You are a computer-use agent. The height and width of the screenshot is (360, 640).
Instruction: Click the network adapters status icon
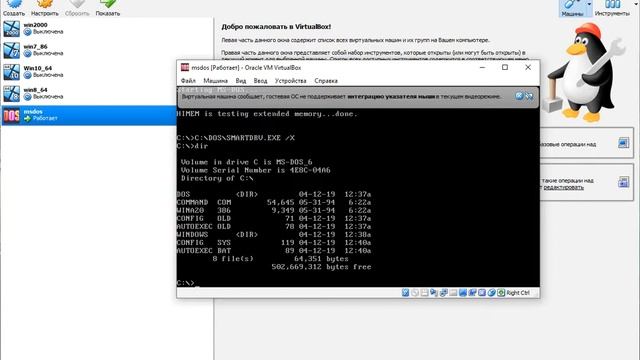pos(443,293)
